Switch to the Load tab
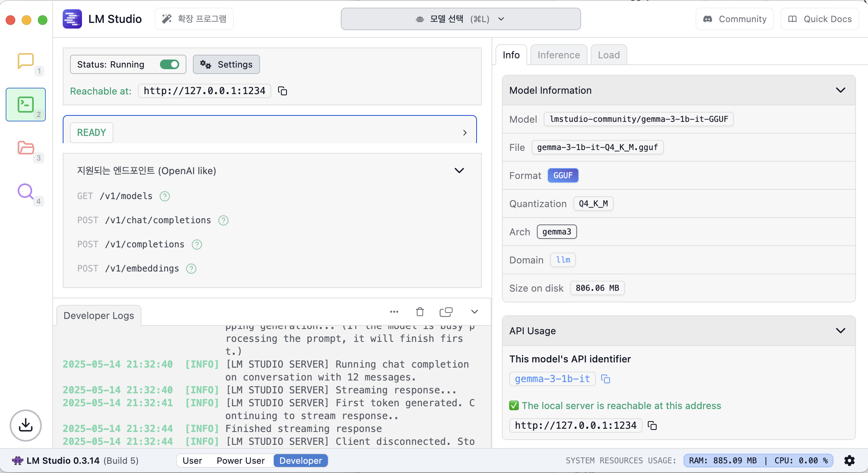This screenshot has width=868, height=473. coord(608,55)
